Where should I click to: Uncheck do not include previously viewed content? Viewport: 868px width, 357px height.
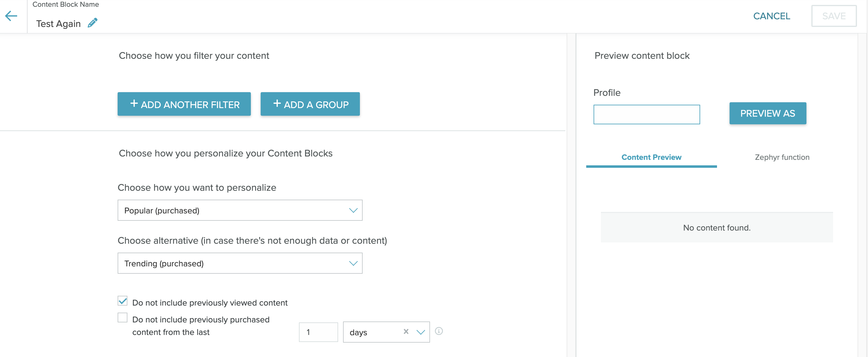click(x=123, y=301)
